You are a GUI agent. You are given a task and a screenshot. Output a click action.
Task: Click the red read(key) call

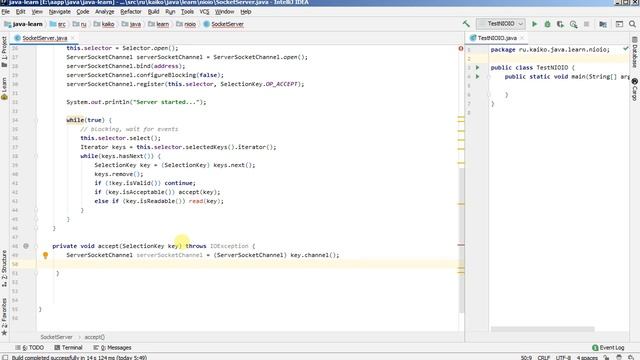pos(206,201)
